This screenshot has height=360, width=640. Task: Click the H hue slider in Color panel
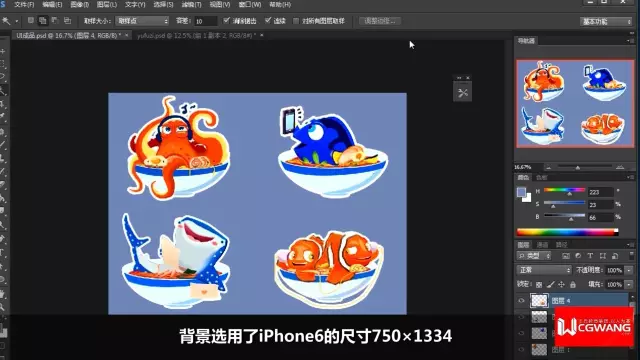[564, 191]
